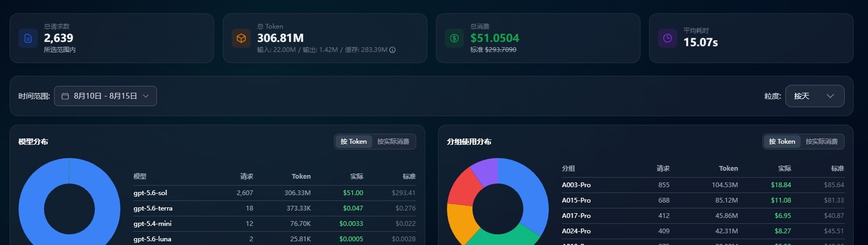Click the $18.84 actual cost value
868x245 pixels.
(781, 185)
